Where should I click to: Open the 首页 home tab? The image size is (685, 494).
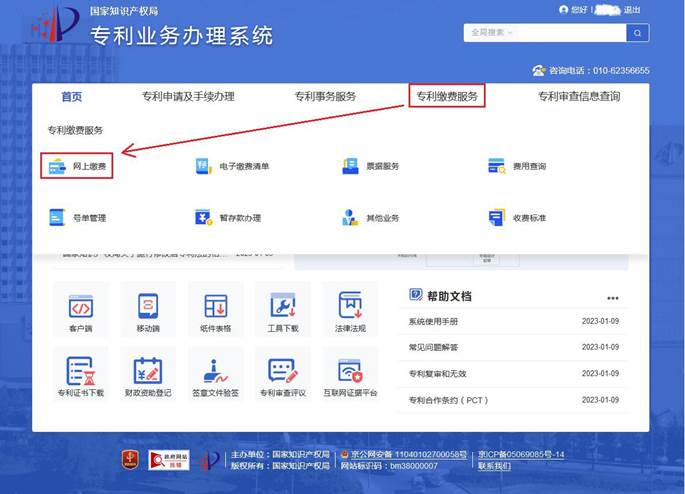[x=71, y=97]
